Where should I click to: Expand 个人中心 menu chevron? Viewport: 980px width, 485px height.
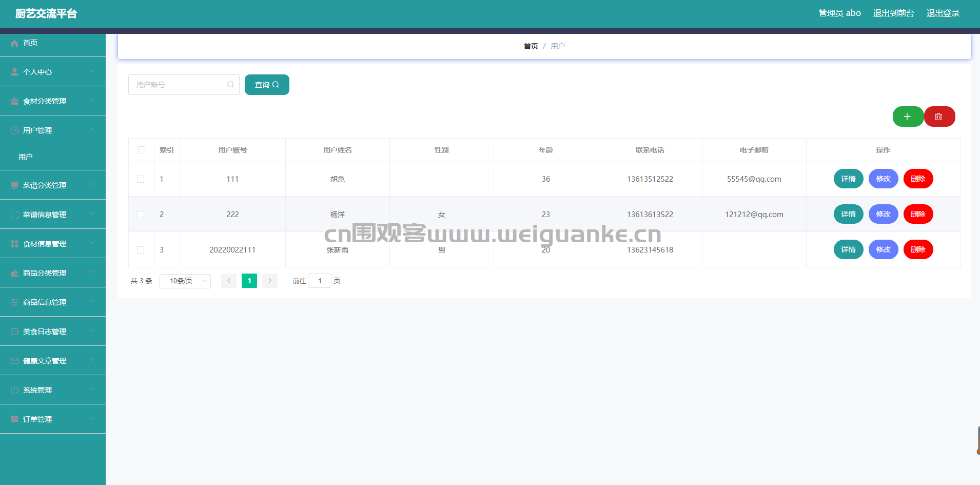pyautogui.click(x=92, y=71)
